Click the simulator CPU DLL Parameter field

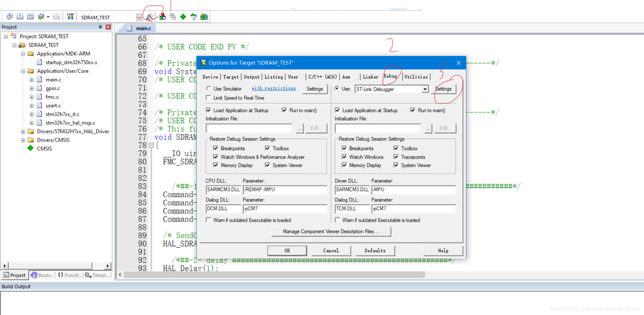point(285,190)
